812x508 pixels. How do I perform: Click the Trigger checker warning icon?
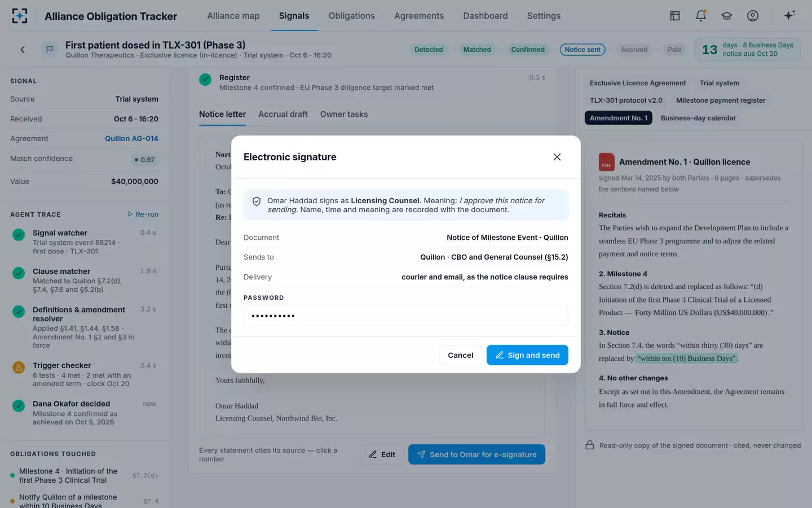pyautogui.click(x=19, y=367)
